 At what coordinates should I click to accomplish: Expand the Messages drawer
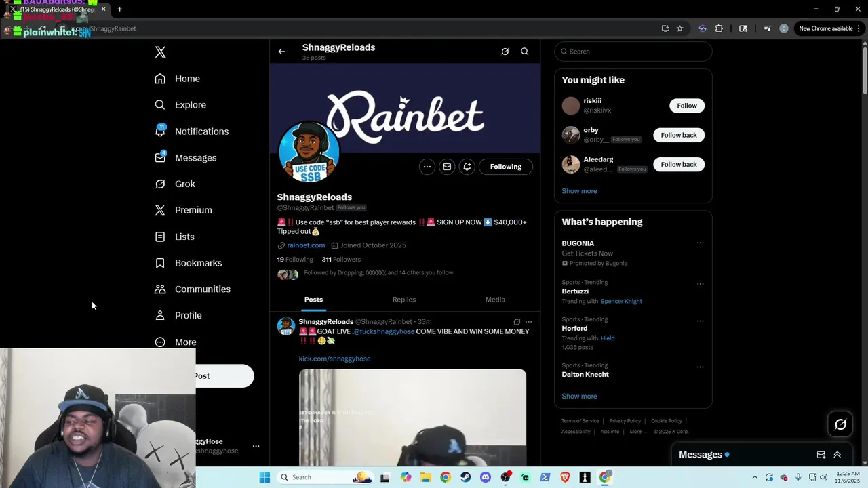click(837, 455)
